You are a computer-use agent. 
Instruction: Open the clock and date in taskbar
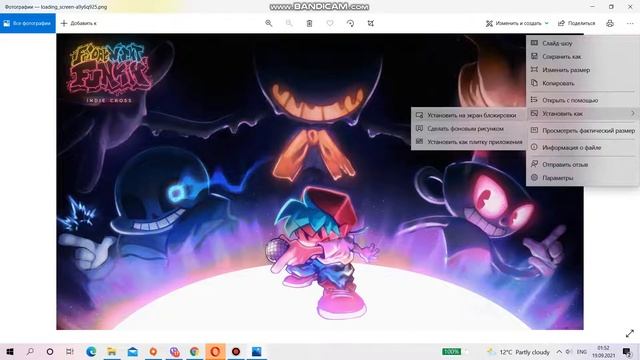tap(603, 352)
